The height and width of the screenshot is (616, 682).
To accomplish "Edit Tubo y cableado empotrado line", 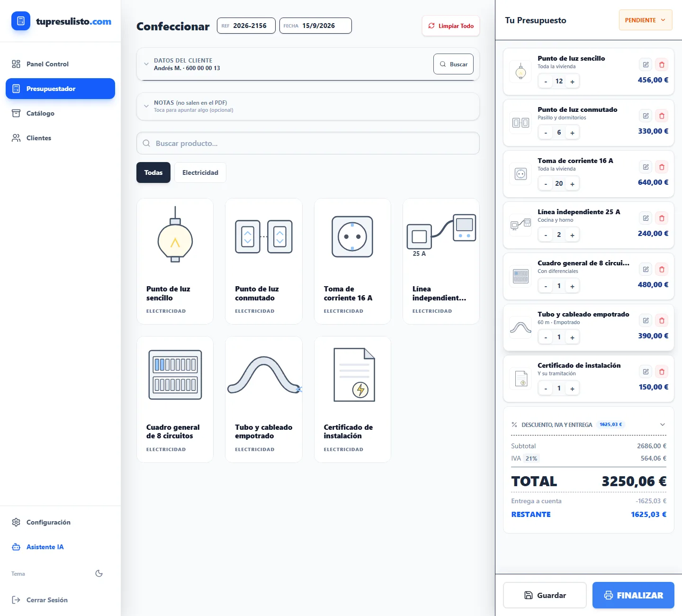I will point(646,320).
